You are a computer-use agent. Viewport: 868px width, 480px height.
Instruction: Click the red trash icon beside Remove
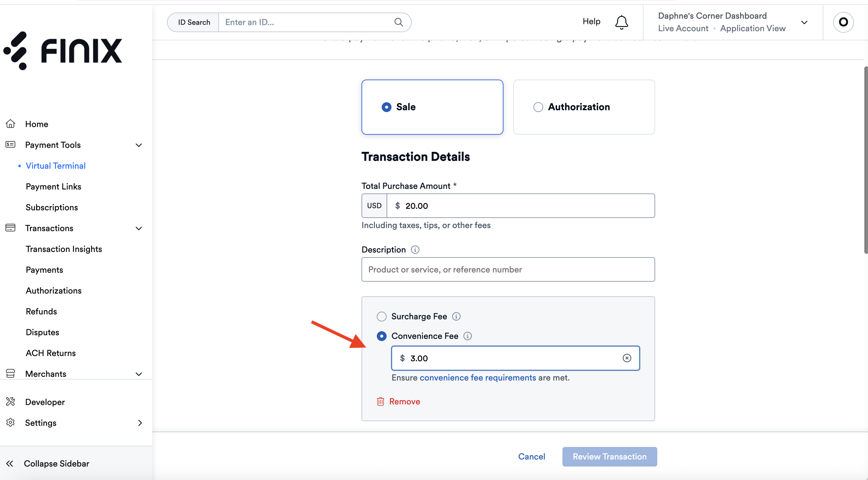(x=380, y=401)
